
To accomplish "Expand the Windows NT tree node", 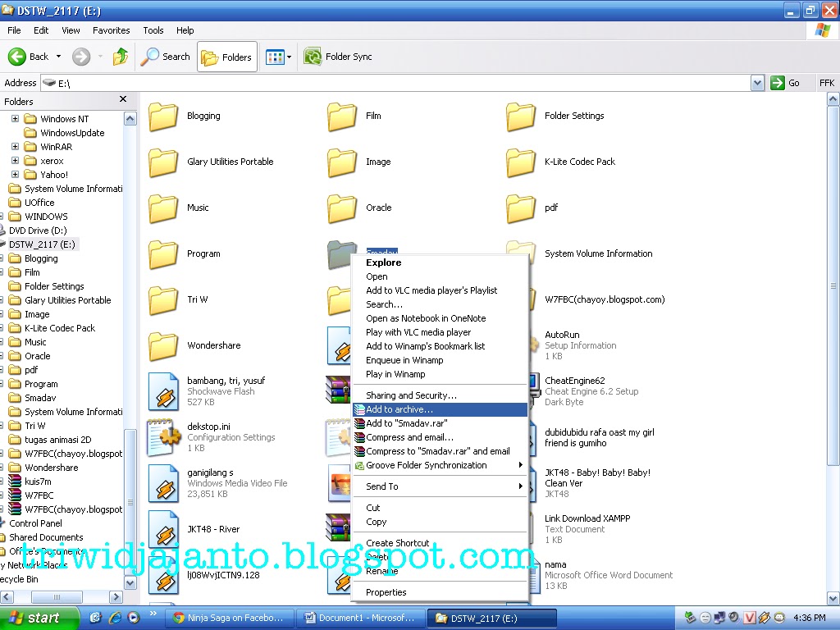I will tap(15, 118).
